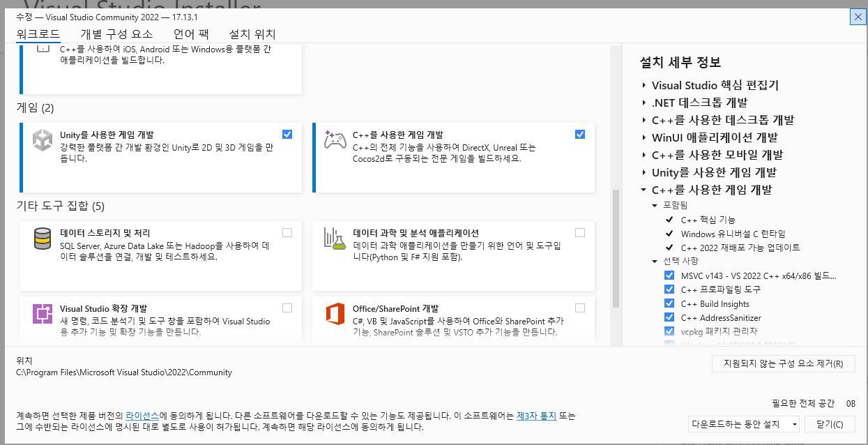
Task: Expand .NET 데스크톱 개발 details
Action: coord(644,103)
